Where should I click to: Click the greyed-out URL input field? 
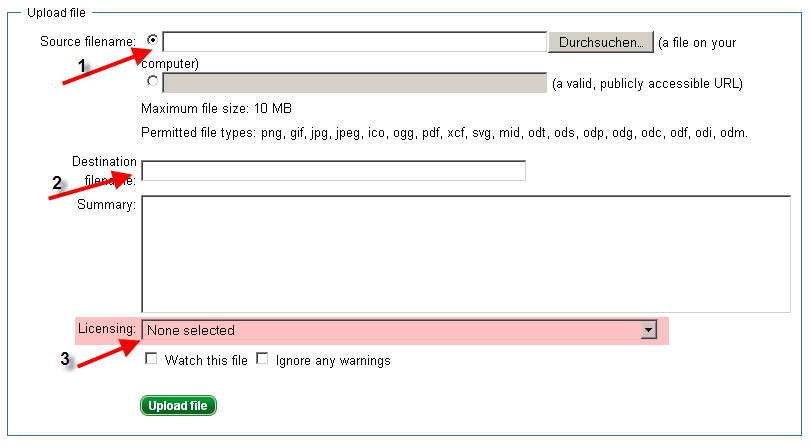[x=354, y=83]
